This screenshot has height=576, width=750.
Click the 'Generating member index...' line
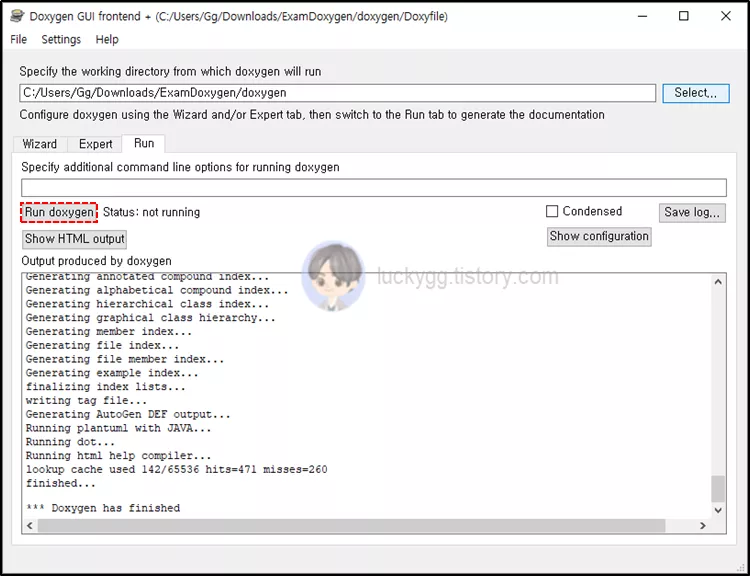coord(109,331)
